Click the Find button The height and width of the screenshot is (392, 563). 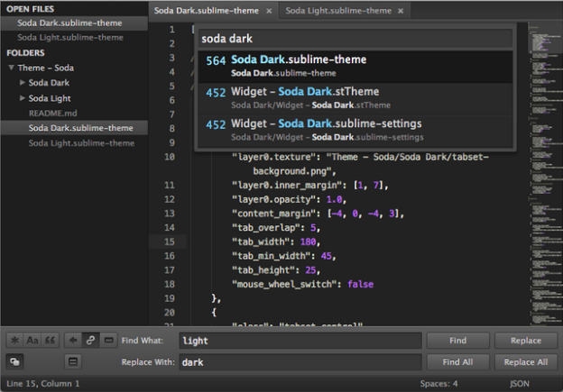coord(457,341)
